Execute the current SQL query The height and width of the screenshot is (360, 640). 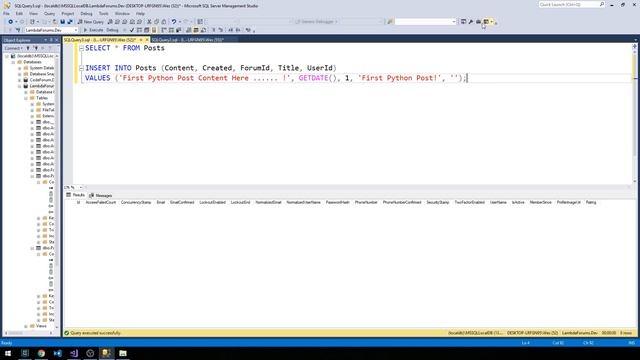(93, 30)
